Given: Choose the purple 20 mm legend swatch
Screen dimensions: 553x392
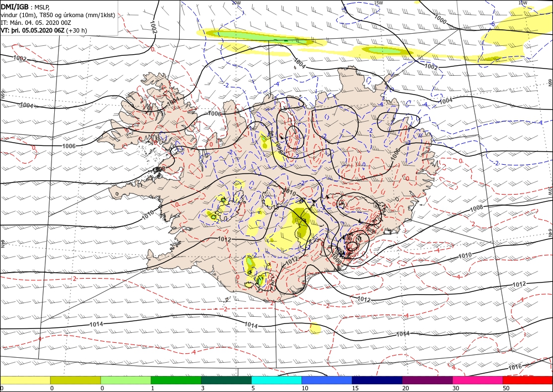Looking at the screenshot, I should pos(427,380).
